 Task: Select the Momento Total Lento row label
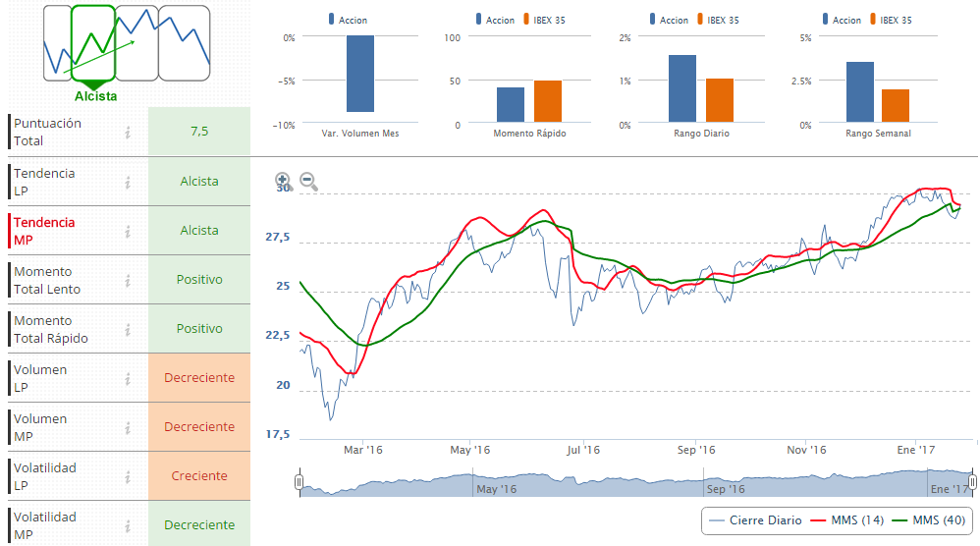coord(47,281)
